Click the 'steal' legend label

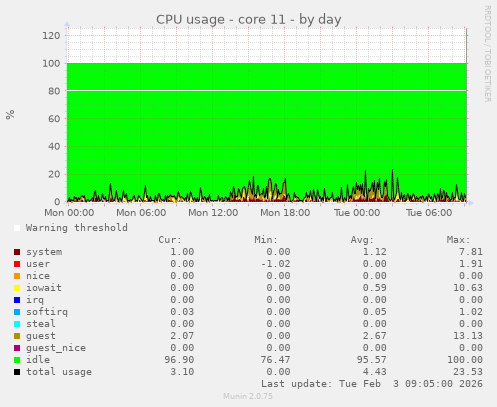[x=41, y=324]
